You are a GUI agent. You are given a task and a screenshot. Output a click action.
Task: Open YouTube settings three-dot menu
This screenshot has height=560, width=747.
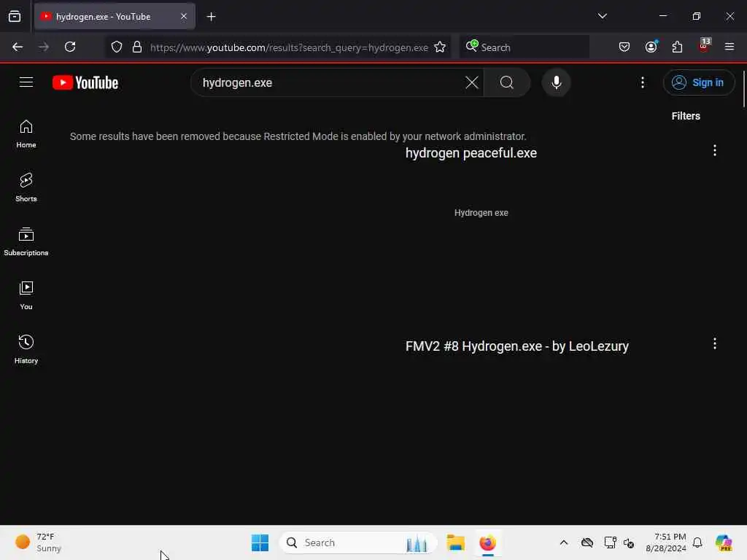(643, 82)
